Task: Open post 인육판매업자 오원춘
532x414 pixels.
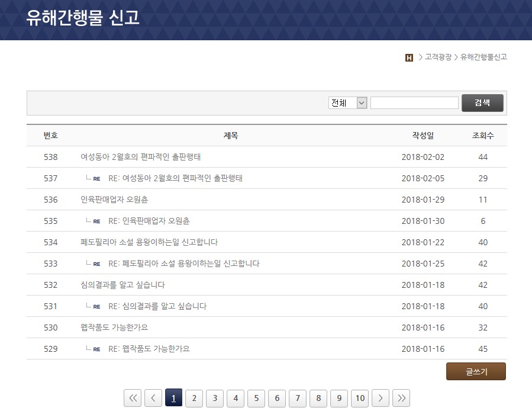Action: [x=114, y=200]
